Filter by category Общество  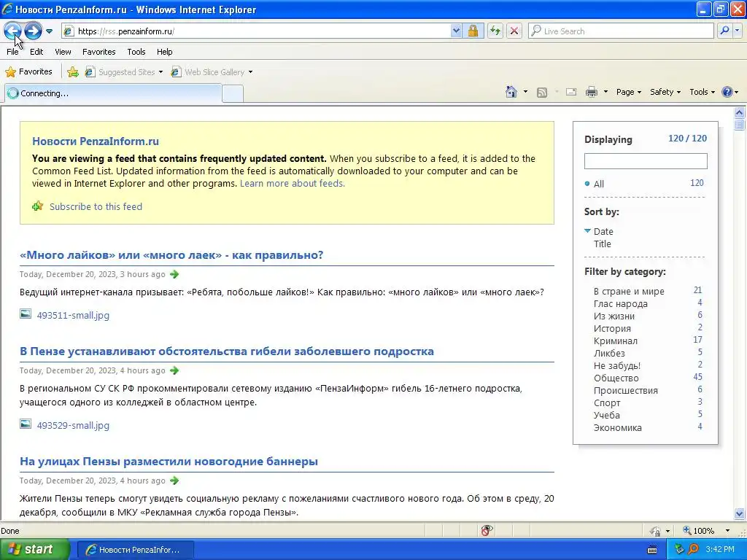(x=616, y=378)
